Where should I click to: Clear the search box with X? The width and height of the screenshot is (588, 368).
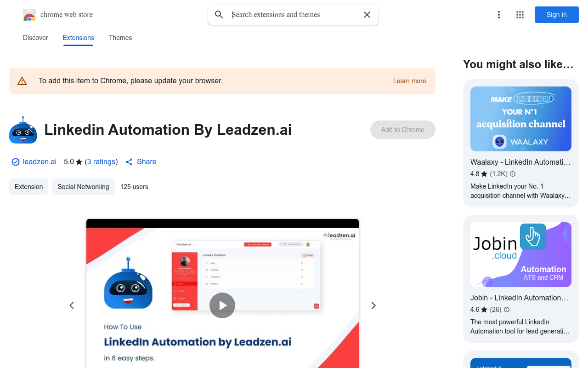pyautogui.click(x=367, y=15)
